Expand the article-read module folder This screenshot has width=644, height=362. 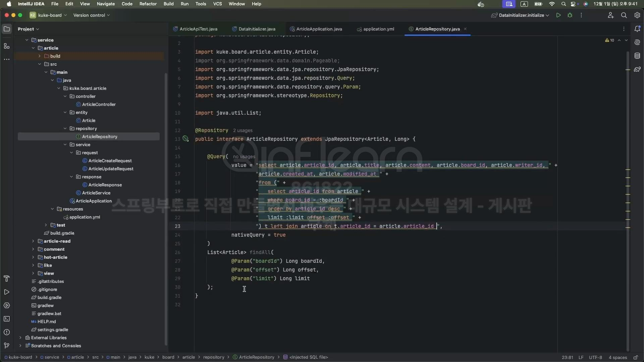coord(33,241)
